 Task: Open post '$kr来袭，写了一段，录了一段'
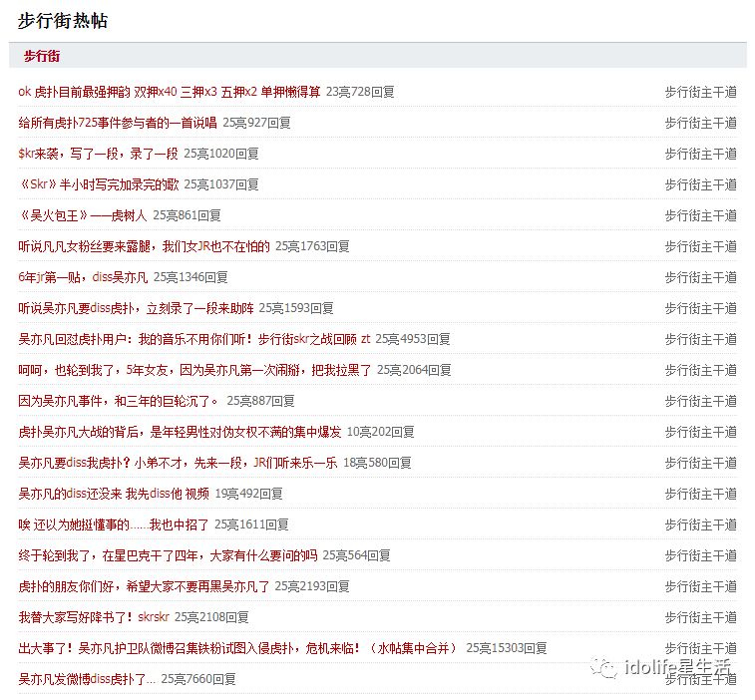[x=98, y=154]
